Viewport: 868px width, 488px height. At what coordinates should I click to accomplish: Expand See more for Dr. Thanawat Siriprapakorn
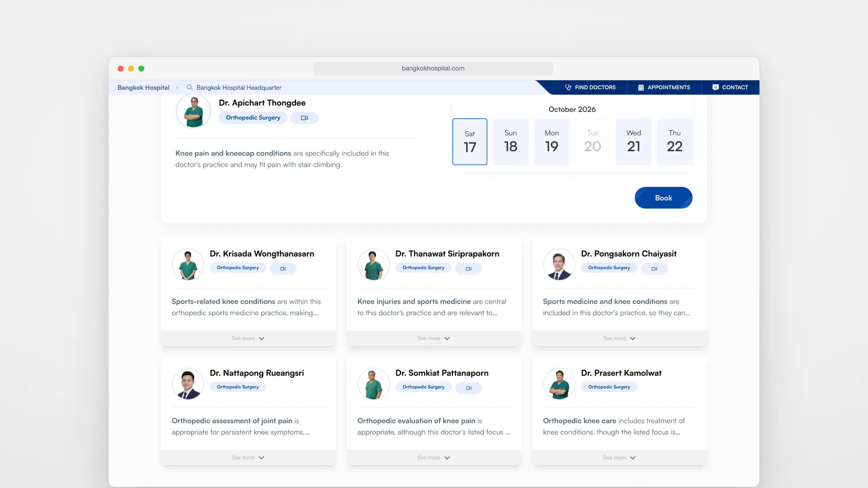(x=434, y=338)
